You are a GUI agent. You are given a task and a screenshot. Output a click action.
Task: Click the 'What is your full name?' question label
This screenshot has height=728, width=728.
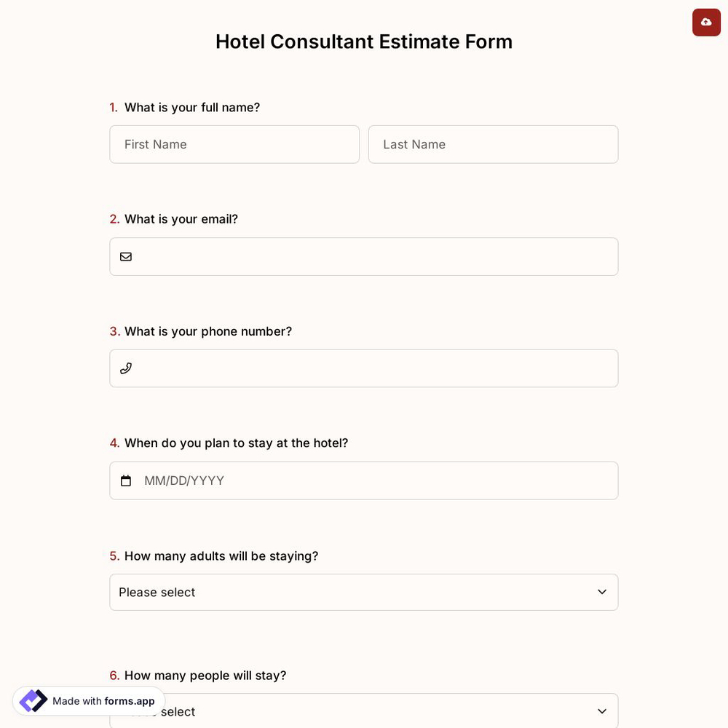point(191,107)
